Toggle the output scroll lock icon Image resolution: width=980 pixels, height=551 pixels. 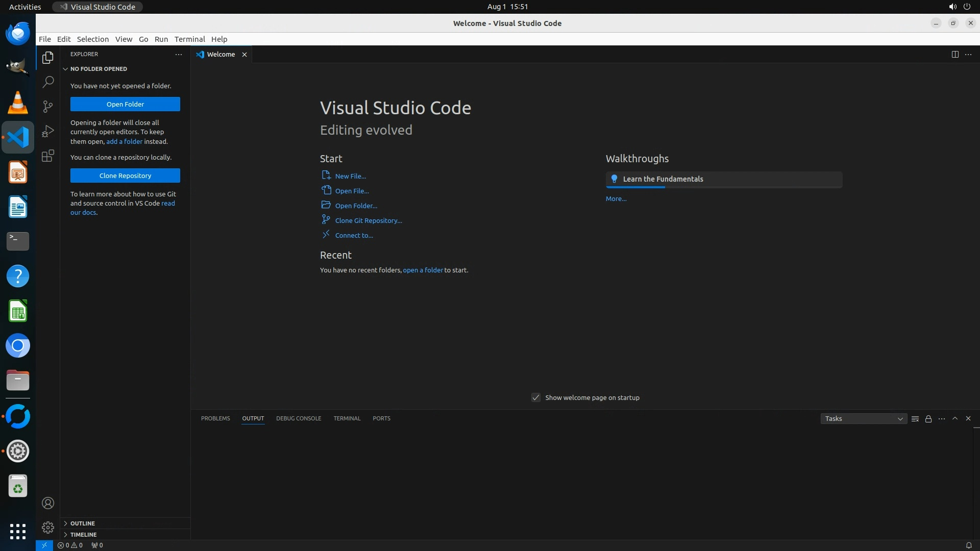(928, 419)
